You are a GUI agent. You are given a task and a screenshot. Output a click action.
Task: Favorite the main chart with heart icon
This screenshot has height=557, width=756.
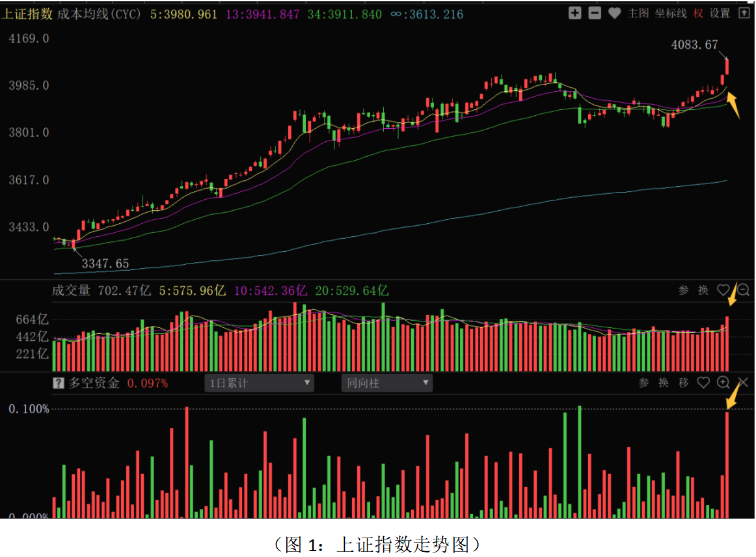click(x=614, y=13)
